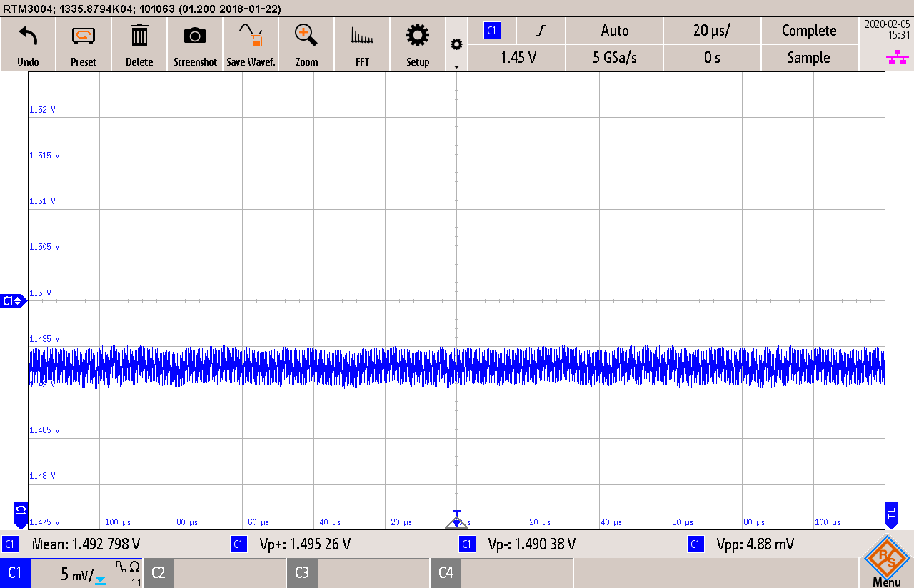
Task: Adjust the 20 µs/ time base
Action: tap(712, 31)
